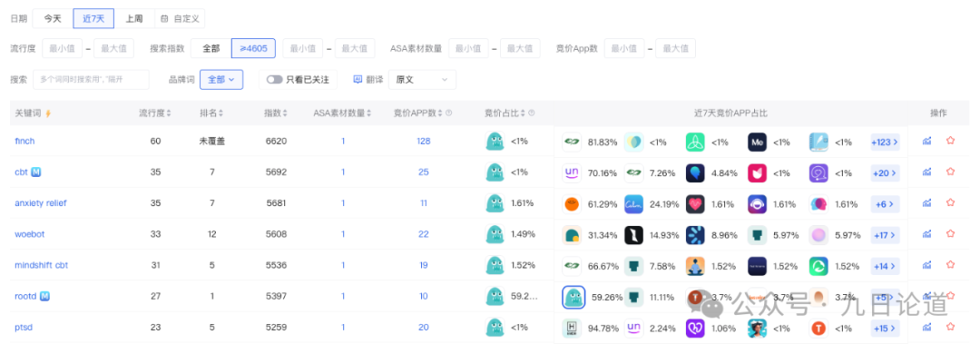This screenshot has width=980, height=344.
Task: Open trend chart for finch row
Action: [x=926, y=141]
